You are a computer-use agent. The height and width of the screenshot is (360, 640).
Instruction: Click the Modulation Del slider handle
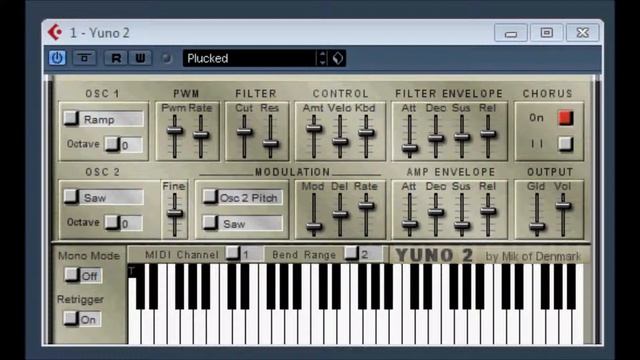[x=340, y=214]
